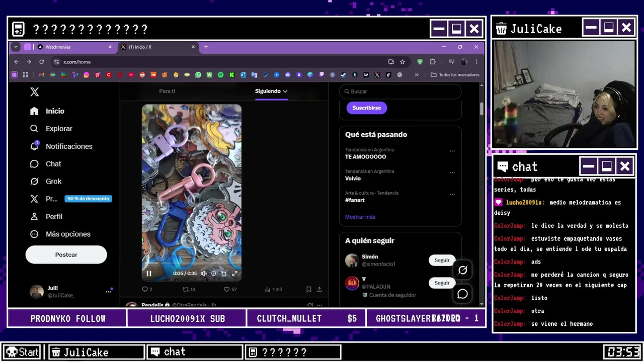The width and height of the screenshot is (644, 362).
Task: Open Explorar in sidebar
Action: 51,129
